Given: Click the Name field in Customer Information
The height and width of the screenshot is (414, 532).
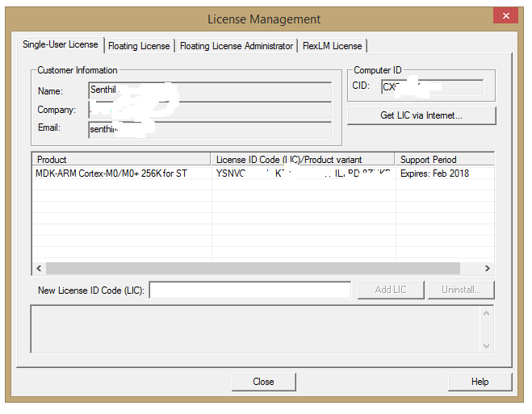Looking at the screenshot, I should (210, 90).
